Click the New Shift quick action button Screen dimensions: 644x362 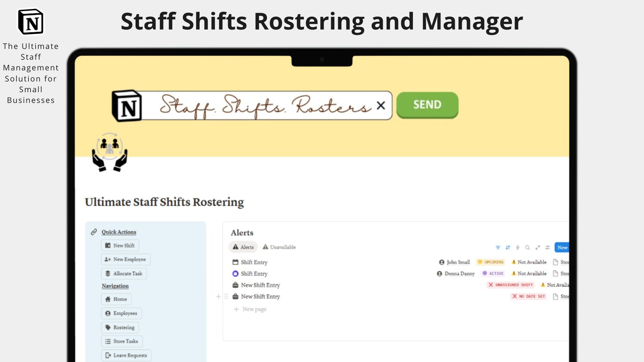(120, 246)
